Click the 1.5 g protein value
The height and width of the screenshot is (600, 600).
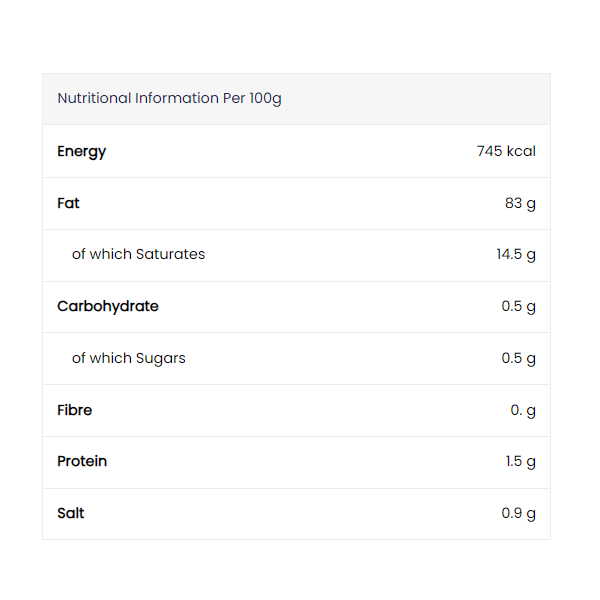point(520,461)
